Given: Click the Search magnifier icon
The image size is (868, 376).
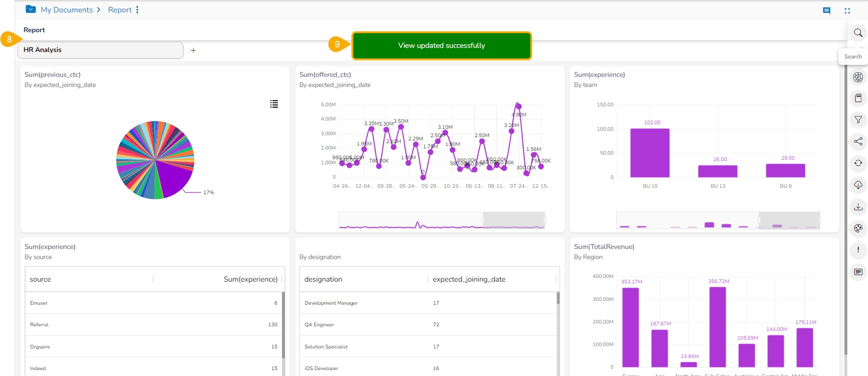Looking at the screenshot, I should point(858,33).
